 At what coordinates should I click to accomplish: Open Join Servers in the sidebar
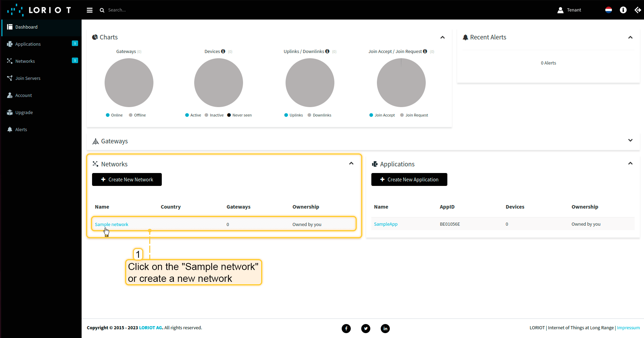[28, 78]
